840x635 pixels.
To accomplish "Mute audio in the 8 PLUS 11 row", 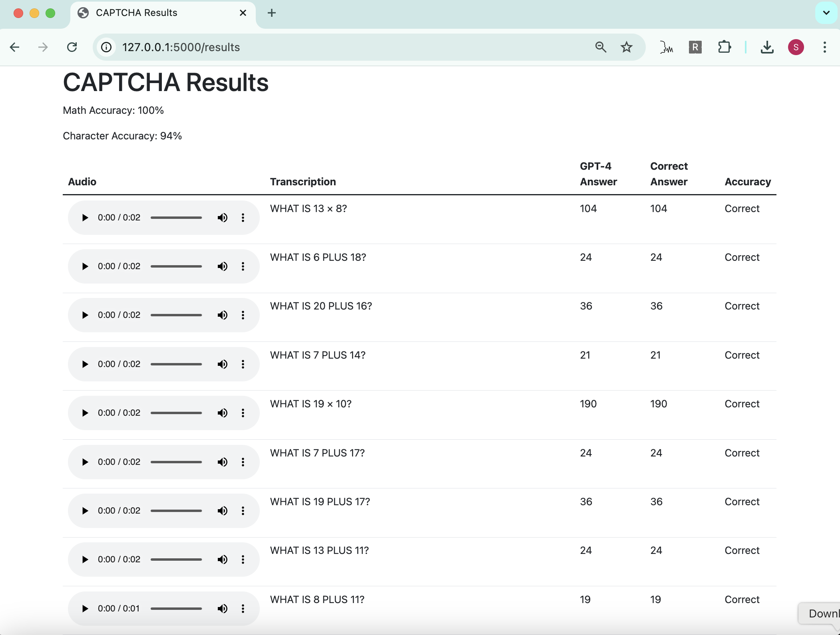I will tap(223, 609).
